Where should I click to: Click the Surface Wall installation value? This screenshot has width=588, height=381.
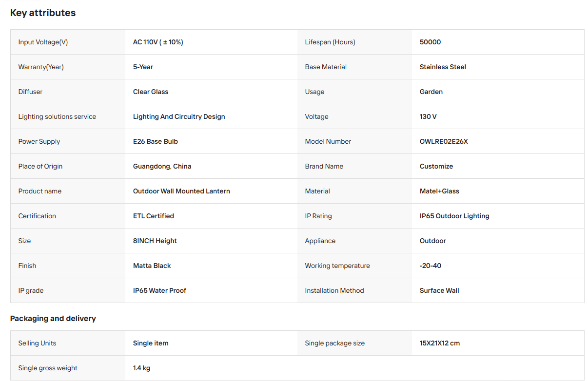(x=439, y=290)
